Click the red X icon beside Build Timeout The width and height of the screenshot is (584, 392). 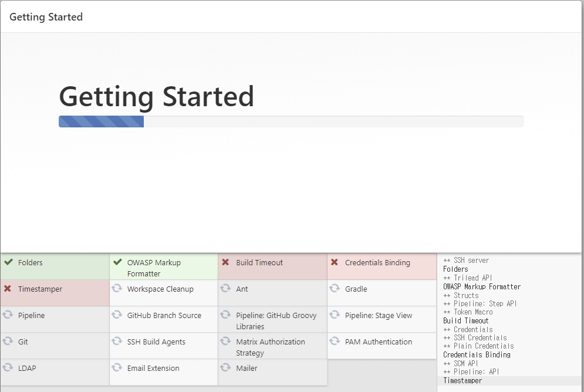coord(225,262)
